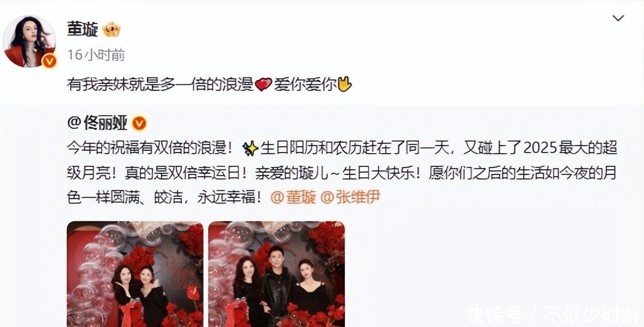Click the sparkle emoji before 生日阳历
644x327 pixels.
coord(250,149)
